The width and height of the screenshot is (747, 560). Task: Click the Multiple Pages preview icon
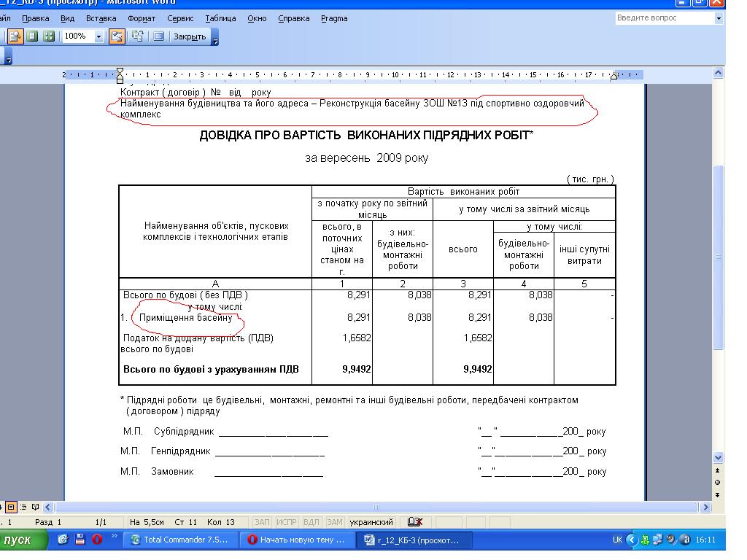point(49,36)
